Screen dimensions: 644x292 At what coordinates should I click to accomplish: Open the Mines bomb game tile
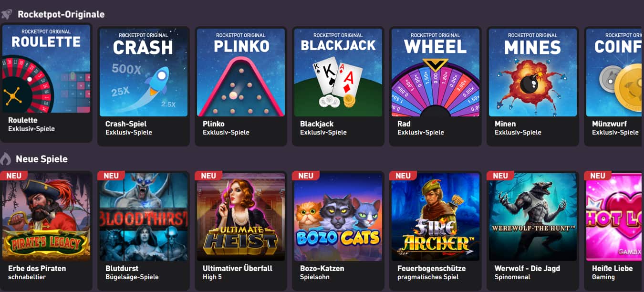[x=533, y=73]
